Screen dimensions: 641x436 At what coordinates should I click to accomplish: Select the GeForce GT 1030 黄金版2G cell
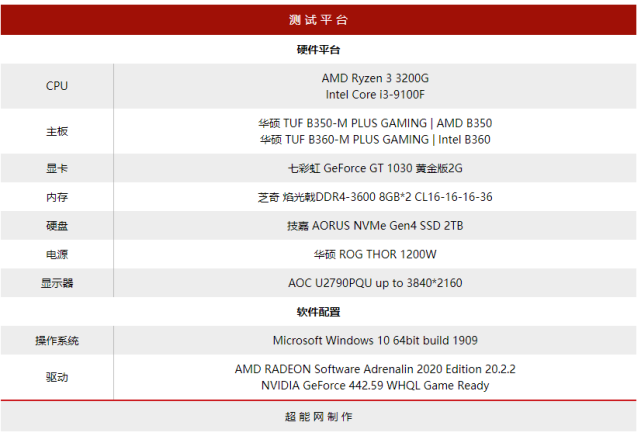[375, 168]
